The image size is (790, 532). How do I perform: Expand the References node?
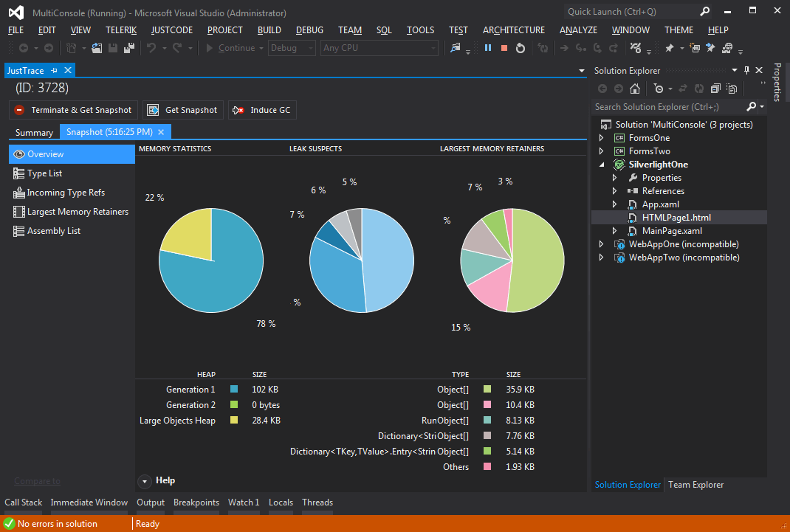coord(615,191)
